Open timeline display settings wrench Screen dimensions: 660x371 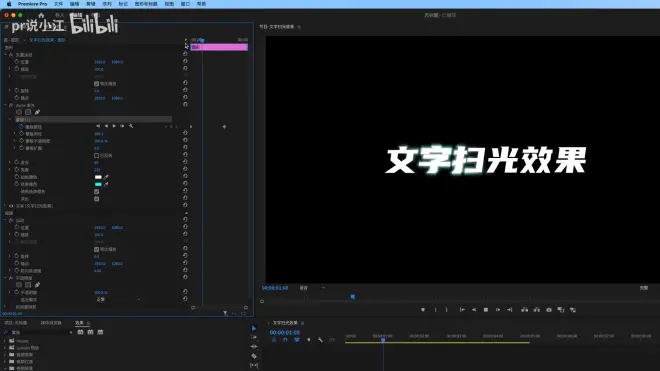tap(320, 339)
